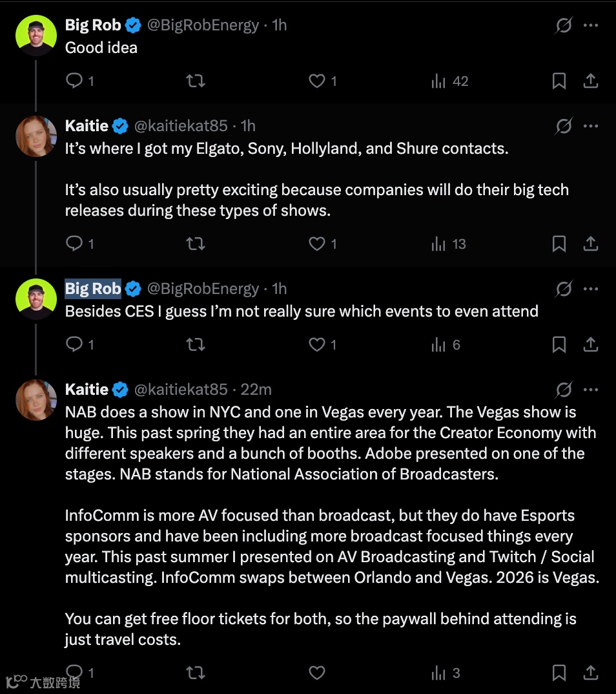Like Kaitie's NAB show tweet
The image size is (616, 694).
tap(316, 673)
